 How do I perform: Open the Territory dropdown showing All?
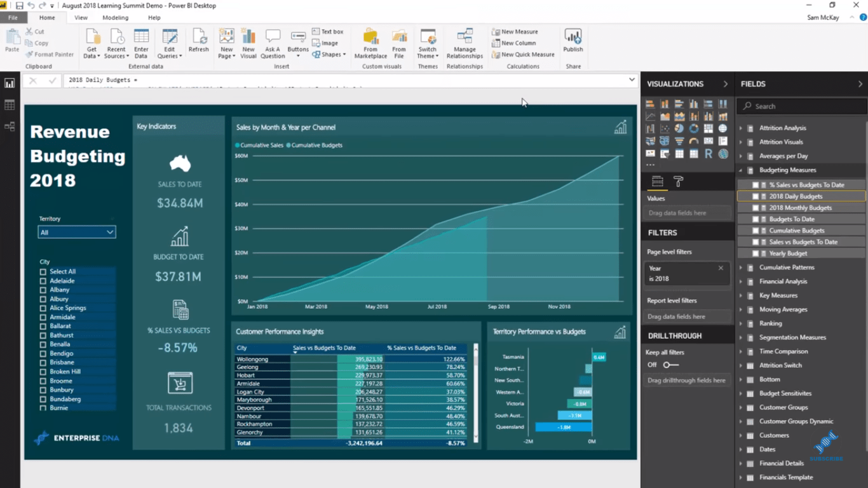tap(76, 233)
